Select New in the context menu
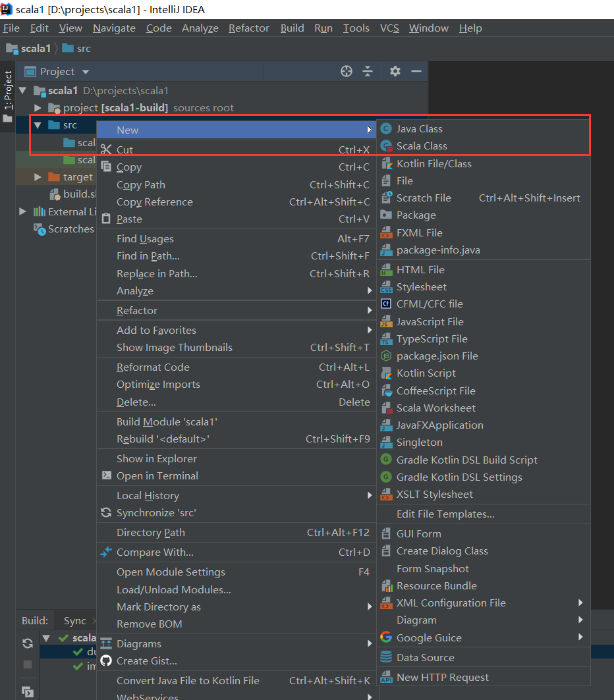The image size is (614, 700). click(237, 130)
